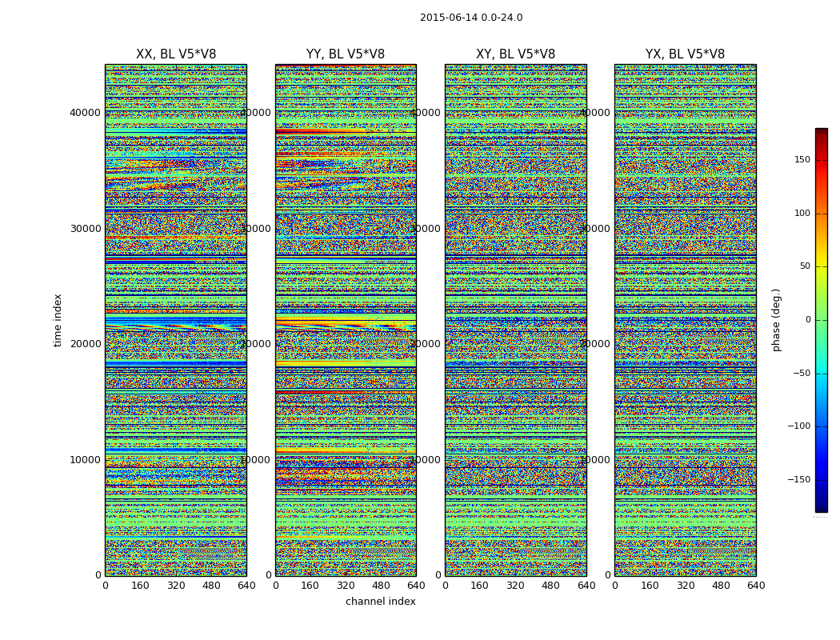The image size is (840, 640).
Task: Click YY panel x-axis tick "480"
Action: pyautogui.click(x=381, y=586)
